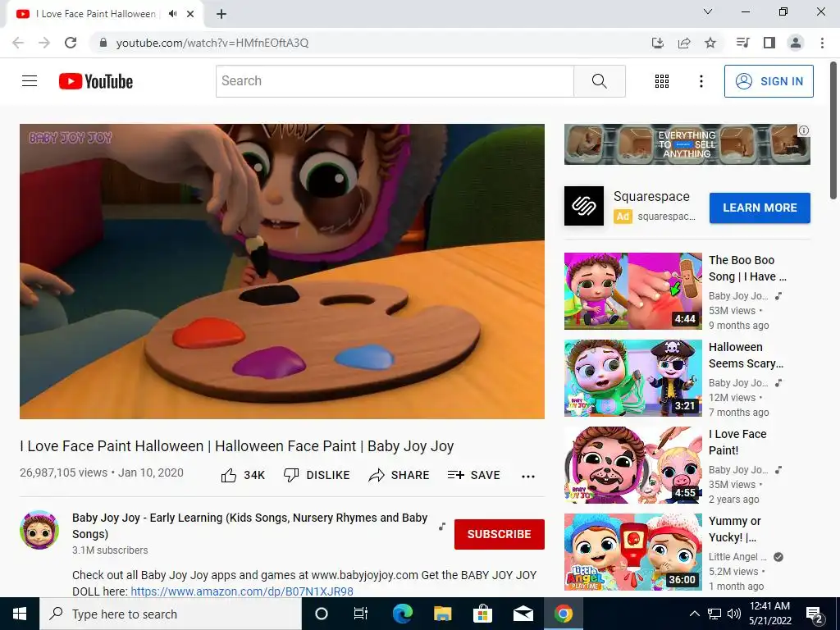This screenshot has width=840, height=630.
Task: Toggle Chrome side panel
Action: 769,43
